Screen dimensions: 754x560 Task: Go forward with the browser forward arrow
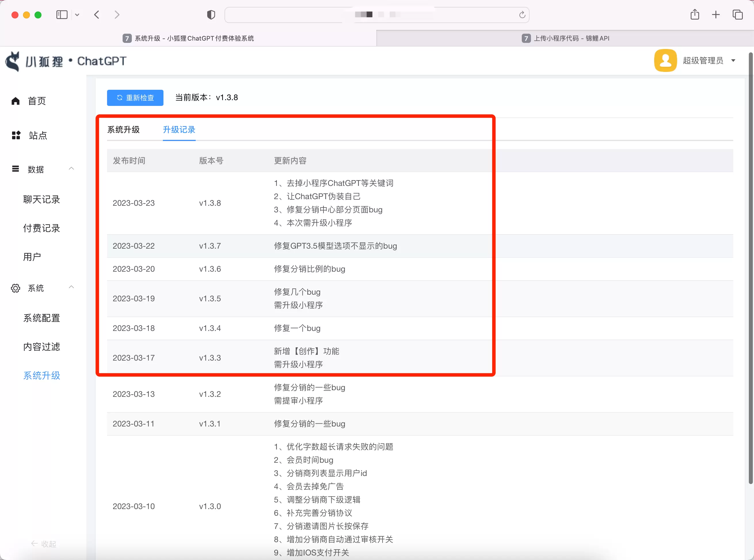point(117,15)
